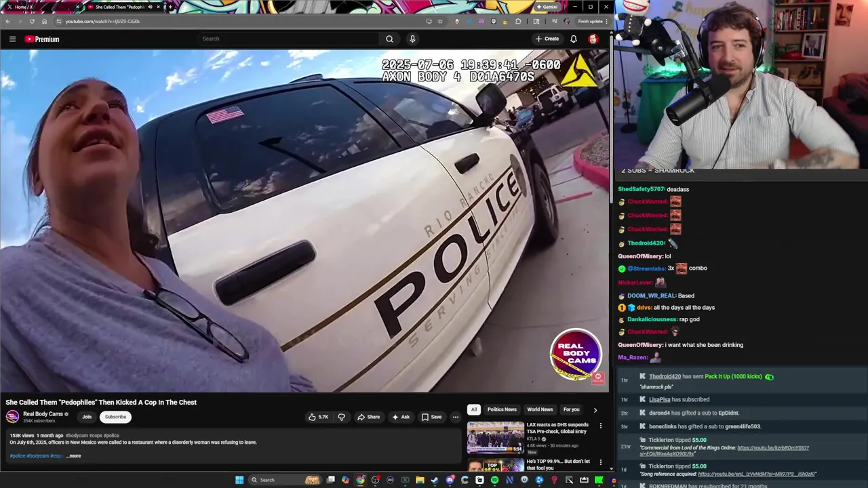Share the video
This screenshot has width=868, height=488.
tap(369, 417)
